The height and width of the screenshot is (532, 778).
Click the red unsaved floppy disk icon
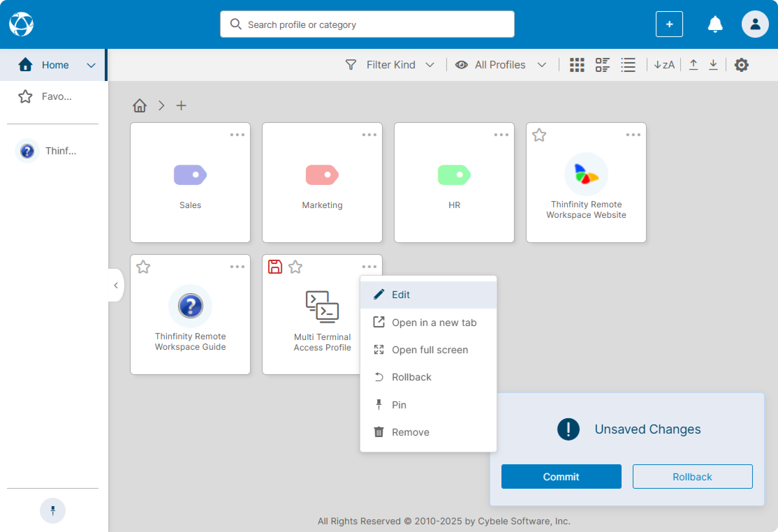click(x=275, y=267)
